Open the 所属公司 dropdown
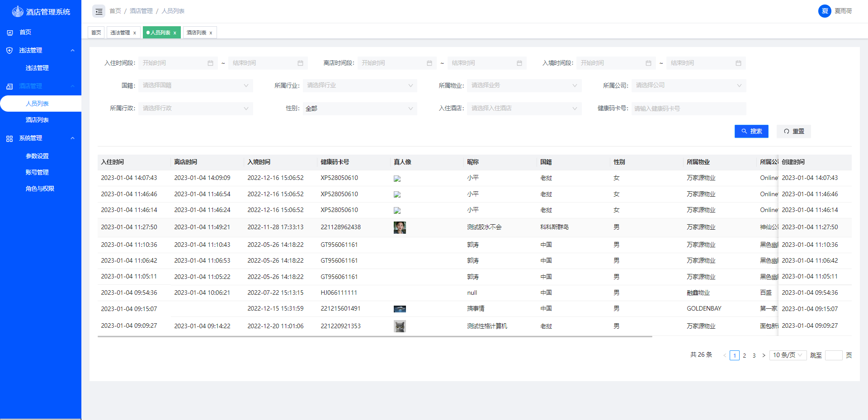 (x=689, y=85)
